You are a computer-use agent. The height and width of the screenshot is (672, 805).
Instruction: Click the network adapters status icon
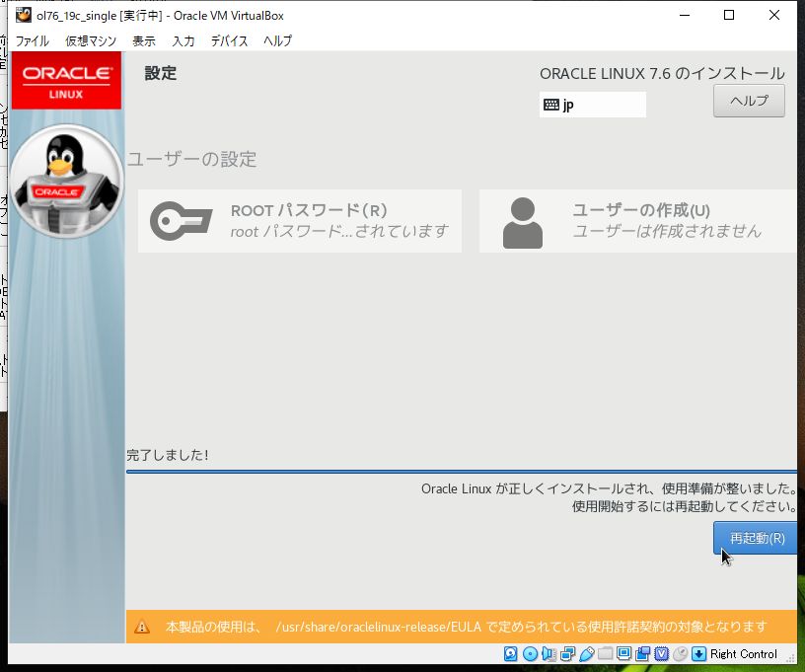pyautogui.click(x=568, y=653)
